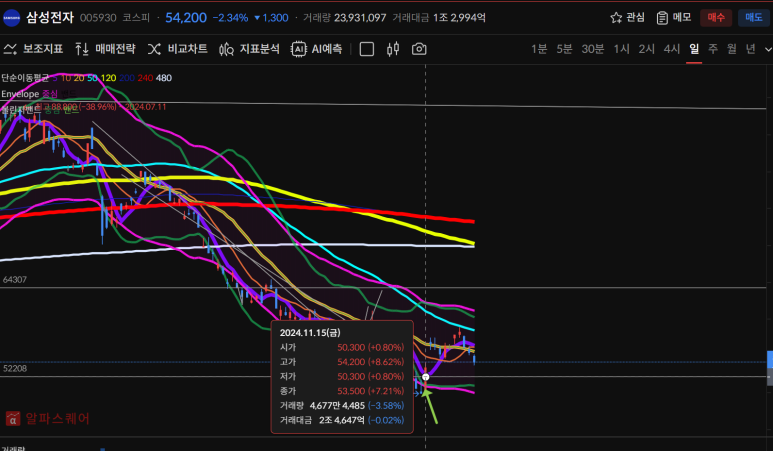Switch to the 2시 timeframe

coord(646,49)
